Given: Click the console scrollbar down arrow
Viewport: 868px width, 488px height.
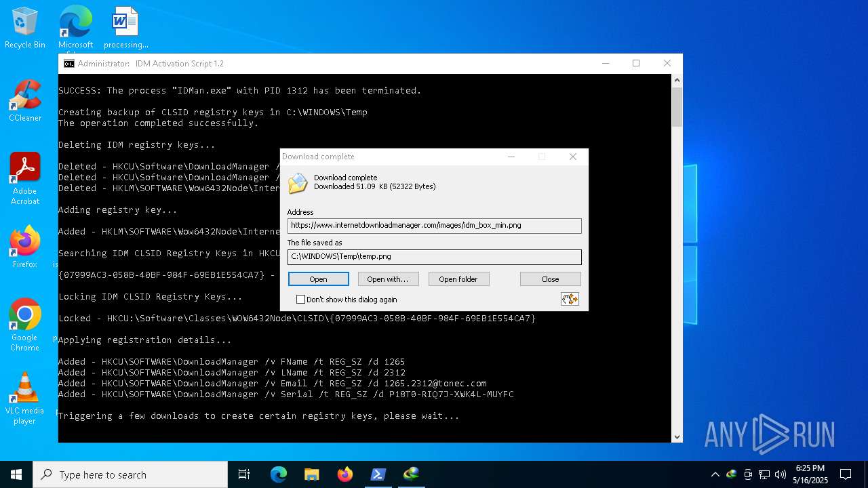Looking at the screenshot, I should [677, 437].
